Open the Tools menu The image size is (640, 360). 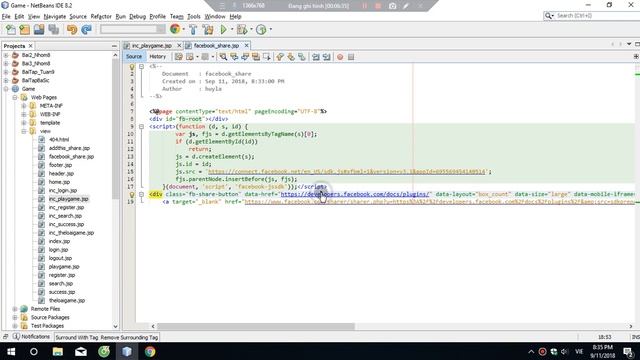click(x=193, y=16)
